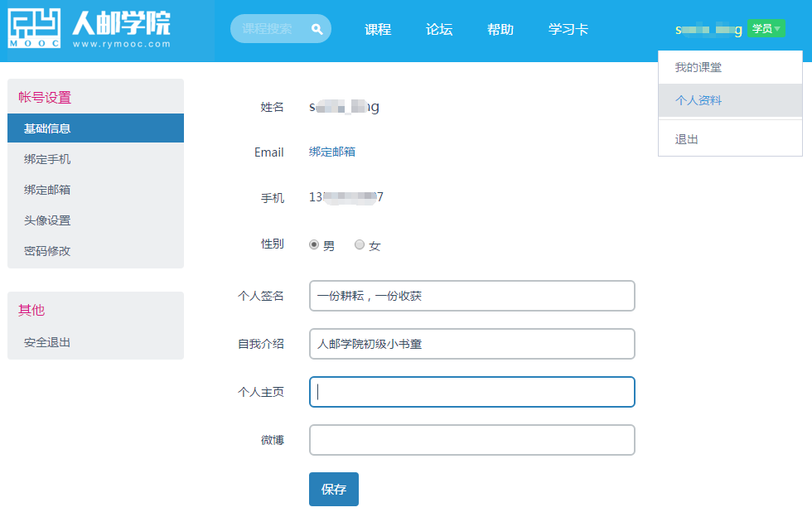This screenshot has width=812, height=517.
Task: Click inside the 个人主页 input field
Action: tap(471, 391)
